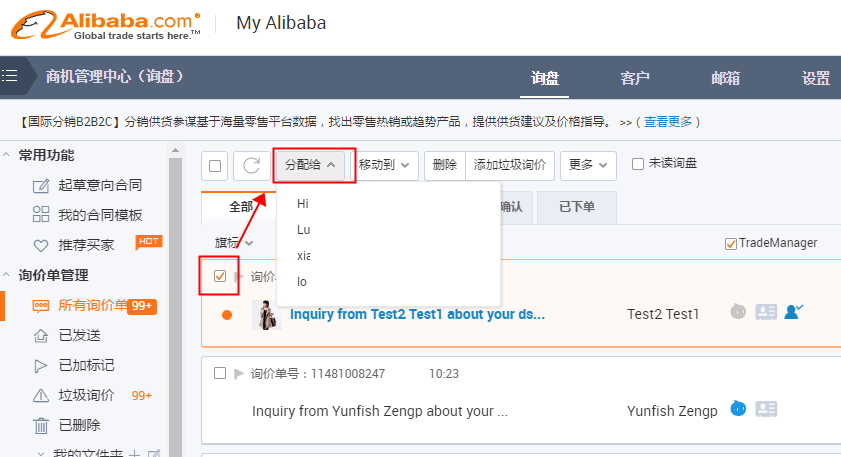Viewport: 841px width, 457px height.
Task: Click the grey flag on inquiry 11481008247
Action: click(238, 373)
